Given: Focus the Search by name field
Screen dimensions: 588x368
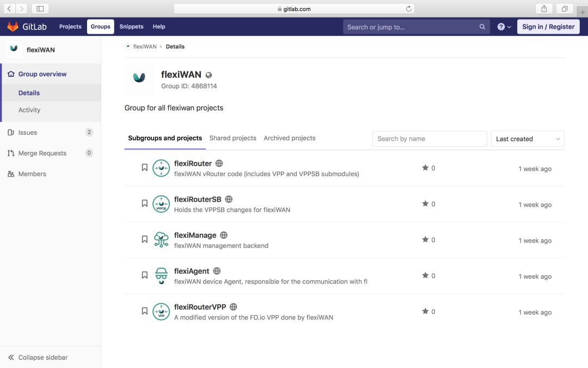Looking at the screenshot, I should [x=430, y=139].
